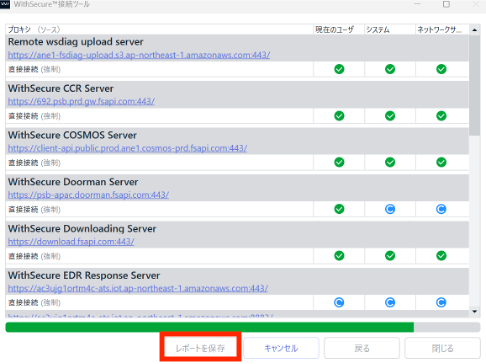
Task: Click system column check for Remote wsdiag upload server
Action: [x=390, y=69]
